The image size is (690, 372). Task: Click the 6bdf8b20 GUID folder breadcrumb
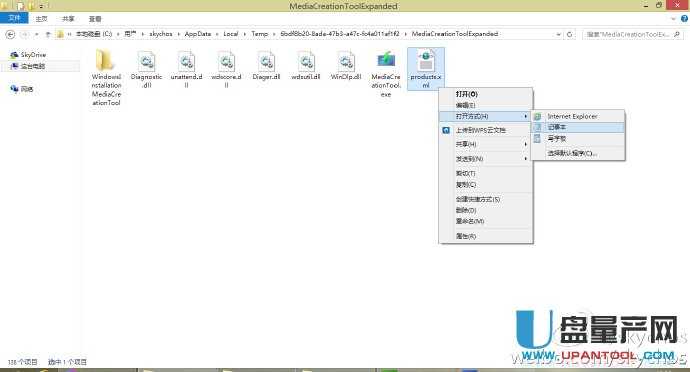[x=340, y=34]
